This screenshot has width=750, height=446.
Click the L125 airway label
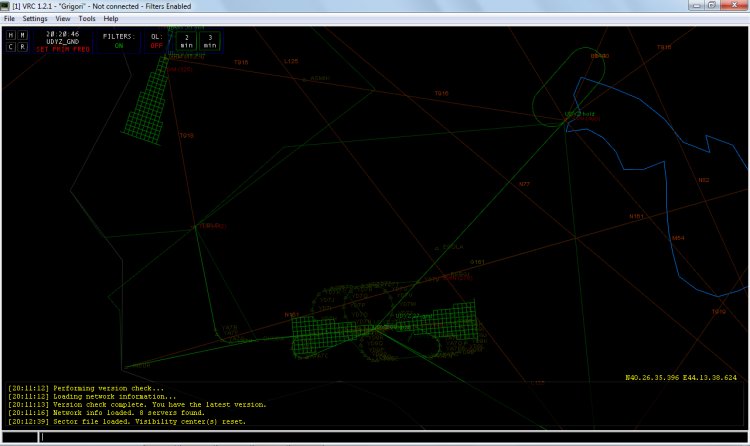tap(291, 61)
